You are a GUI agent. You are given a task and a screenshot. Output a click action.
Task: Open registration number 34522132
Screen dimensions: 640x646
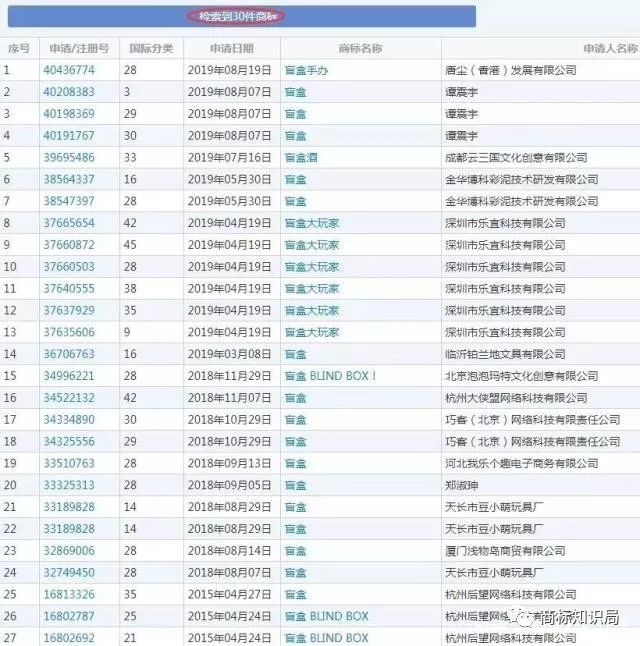[x=69, y=398]
